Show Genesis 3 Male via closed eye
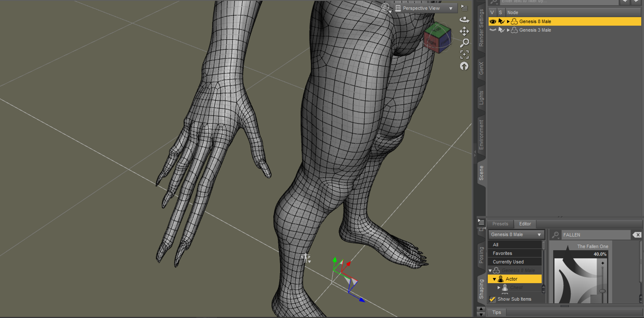 pos(493,30)
